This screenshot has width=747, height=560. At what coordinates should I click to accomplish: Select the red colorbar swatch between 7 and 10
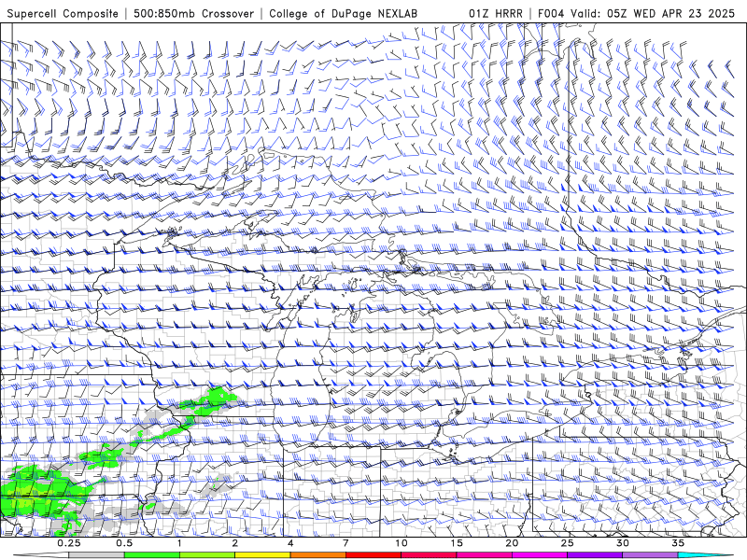(x=373, y=555)
